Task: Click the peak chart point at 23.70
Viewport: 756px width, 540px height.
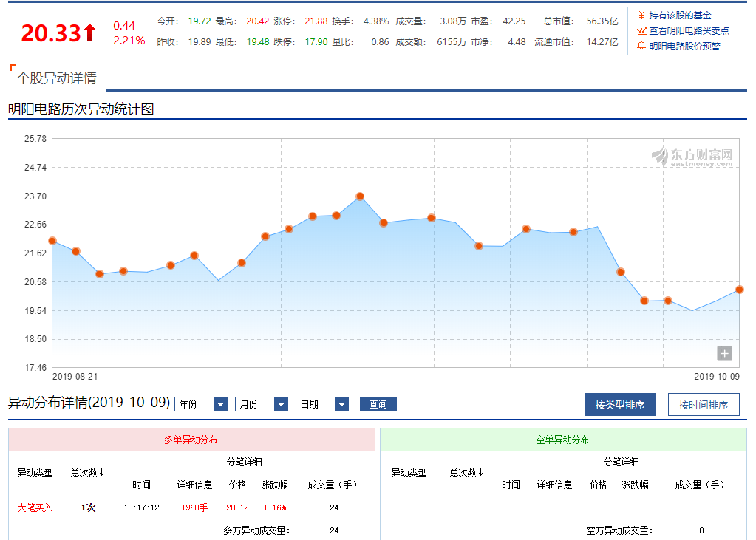Action: pyautogui.click(x=360, y=196)
